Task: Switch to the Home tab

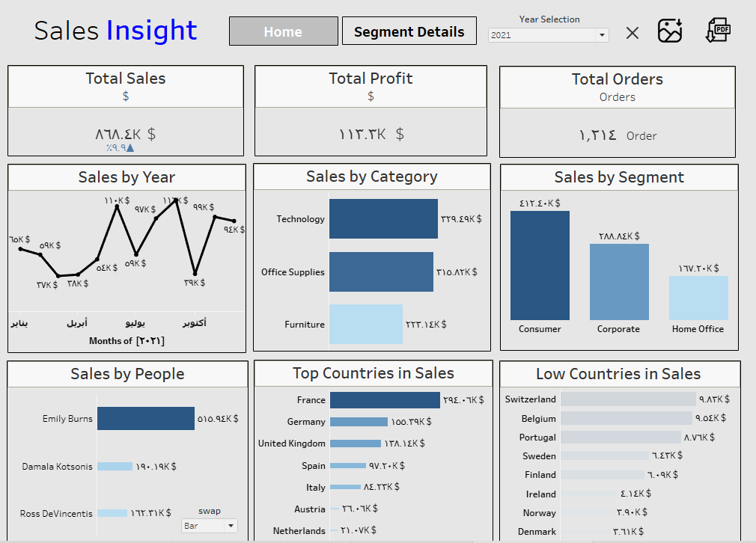Action: click(x=283, y=31)
